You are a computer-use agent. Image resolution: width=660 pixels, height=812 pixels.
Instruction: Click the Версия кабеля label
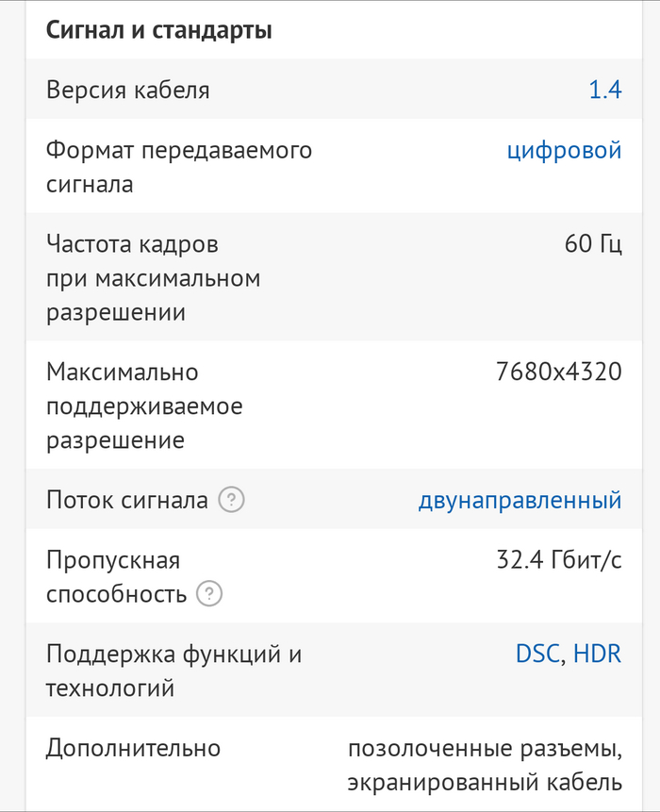(128, 91)
